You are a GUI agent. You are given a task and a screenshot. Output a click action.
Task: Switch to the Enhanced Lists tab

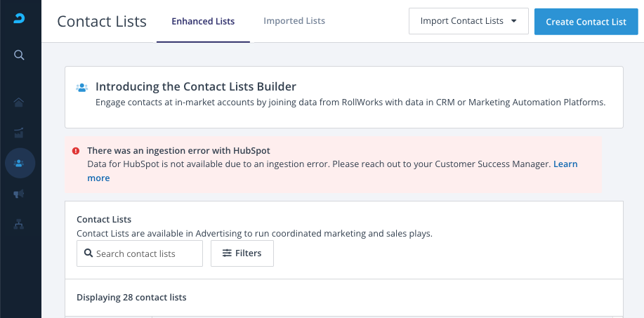(x=203, y=21)
